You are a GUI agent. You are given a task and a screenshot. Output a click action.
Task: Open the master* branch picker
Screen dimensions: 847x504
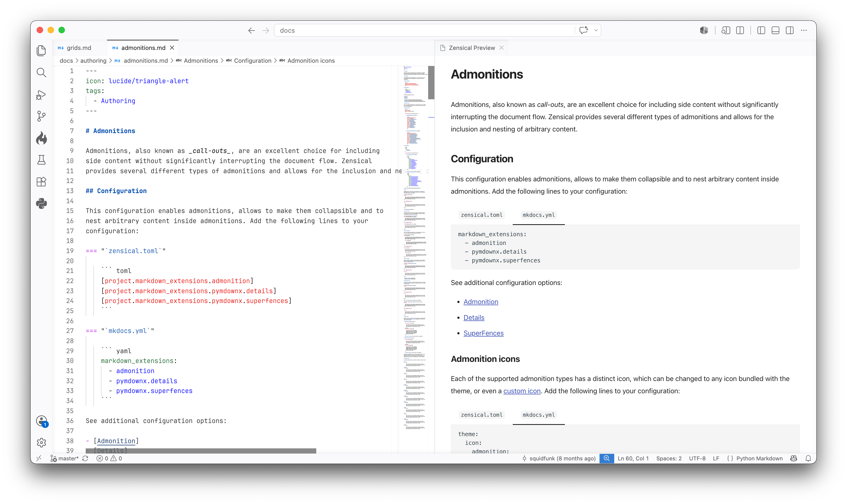65,458
